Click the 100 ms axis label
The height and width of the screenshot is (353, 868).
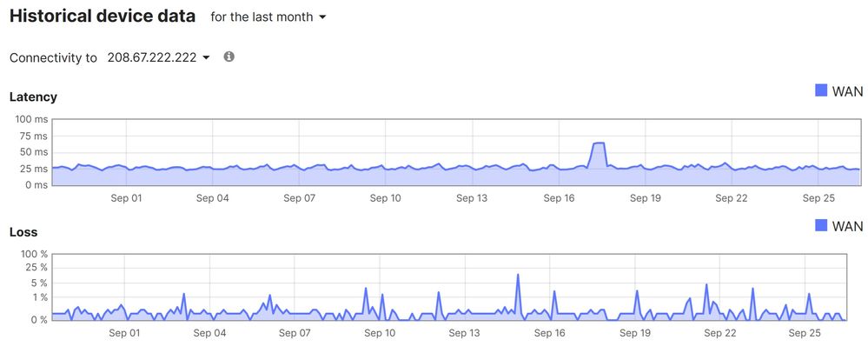click(33, 119)
